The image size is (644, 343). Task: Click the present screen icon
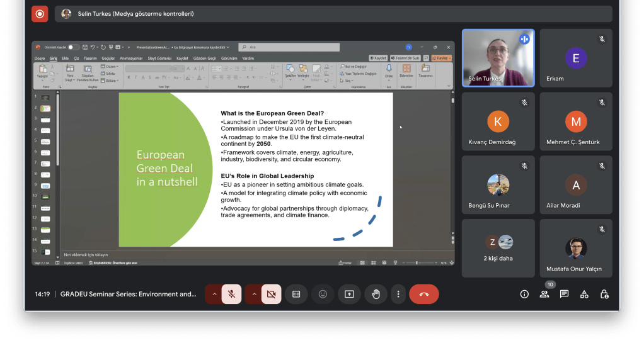pyautogui.click(x=349, y=294)
